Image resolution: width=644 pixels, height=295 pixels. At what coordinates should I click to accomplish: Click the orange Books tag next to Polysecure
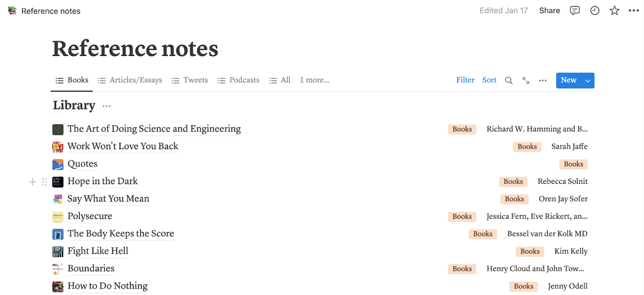(x=462, y=216)
